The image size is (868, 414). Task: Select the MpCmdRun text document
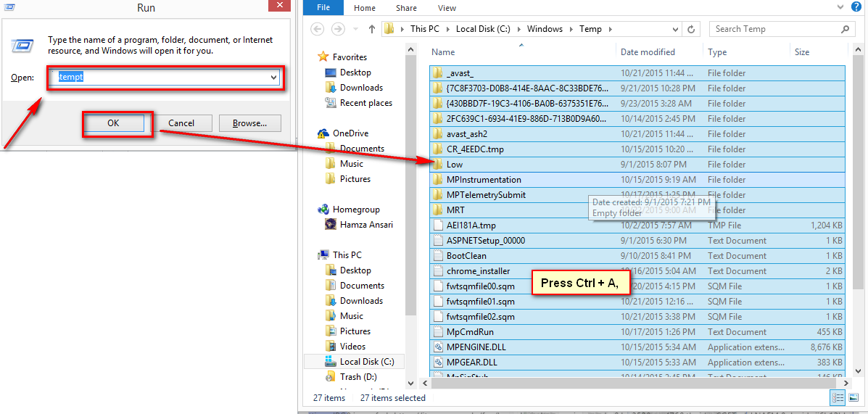pyautogui.click(x=637, y=332)
